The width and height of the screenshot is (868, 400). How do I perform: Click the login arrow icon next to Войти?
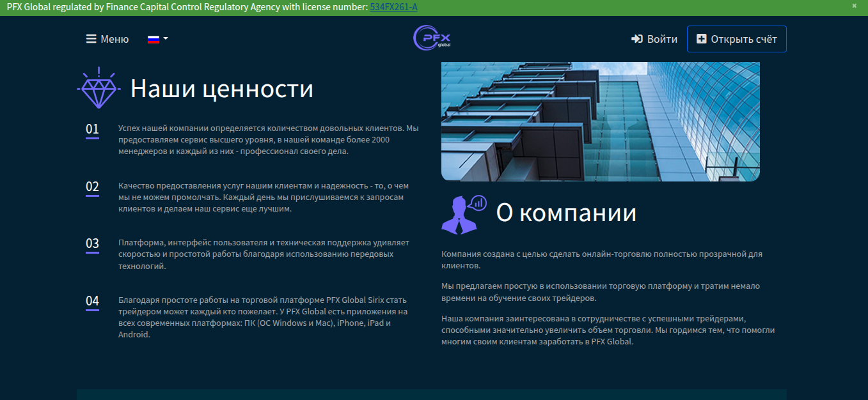pos(636,38)
